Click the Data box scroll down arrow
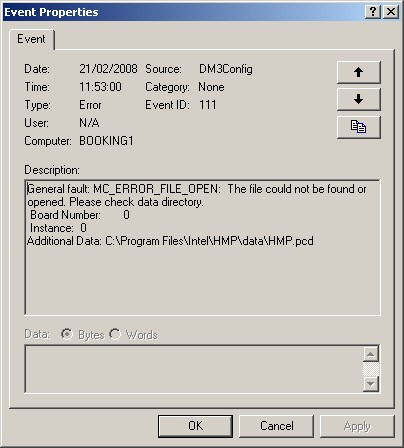Image resolution: width=404 pixels, height=448 pixels. [x=371, y=384]
